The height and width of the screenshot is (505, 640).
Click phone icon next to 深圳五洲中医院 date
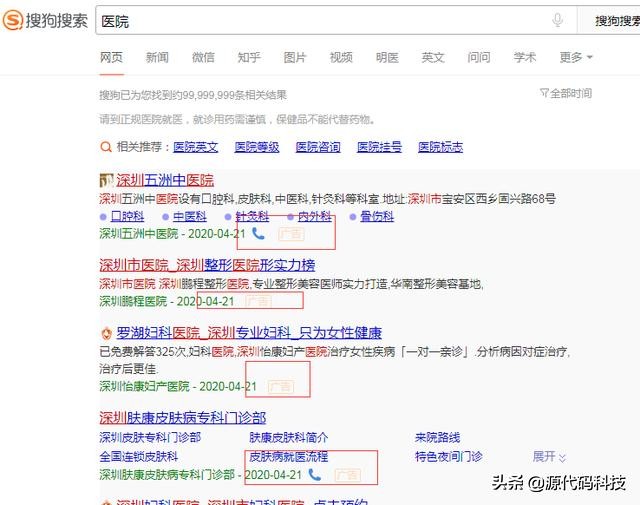258,234
